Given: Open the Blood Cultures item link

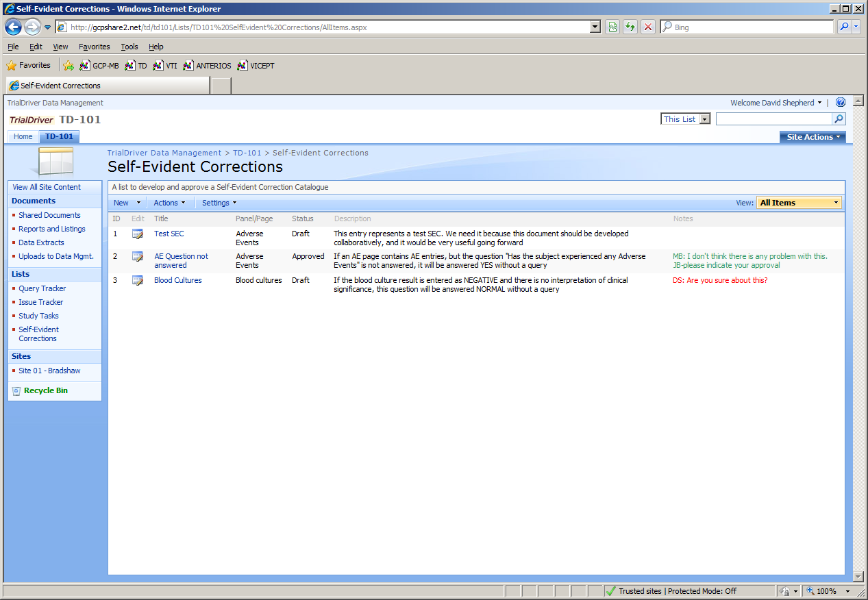Looking at the screenshot, I should pyautogui.click(x=177, y=280).
